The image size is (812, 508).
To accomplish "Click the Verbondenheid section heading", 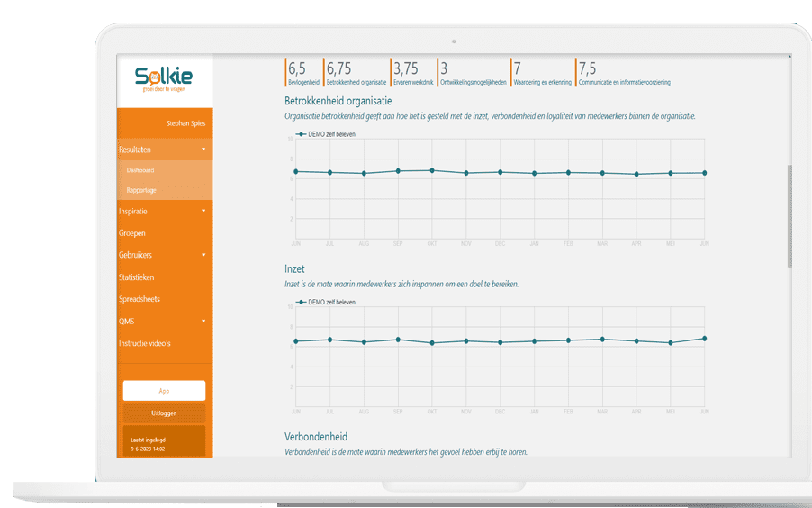I will pos(316,437).
